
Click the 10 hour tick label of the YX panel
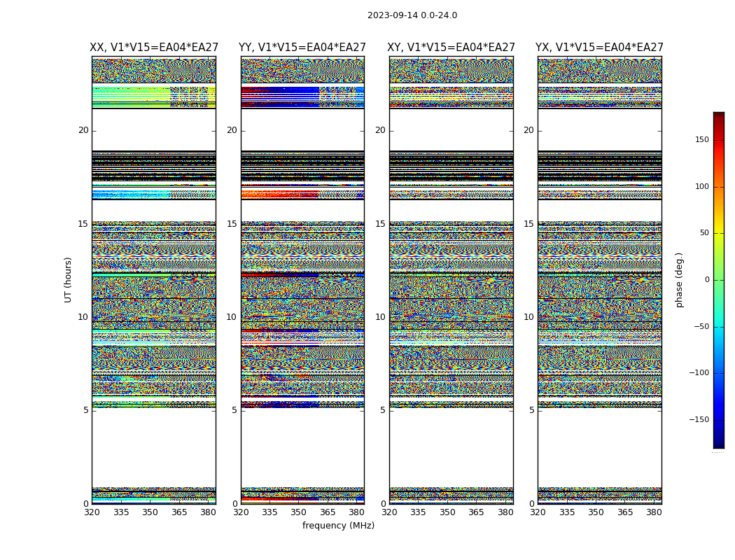click(528, 317)
